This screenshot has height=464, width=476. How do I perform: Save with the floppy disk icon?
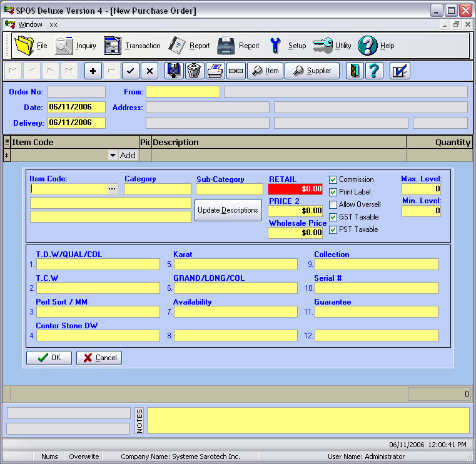[174, 71]
